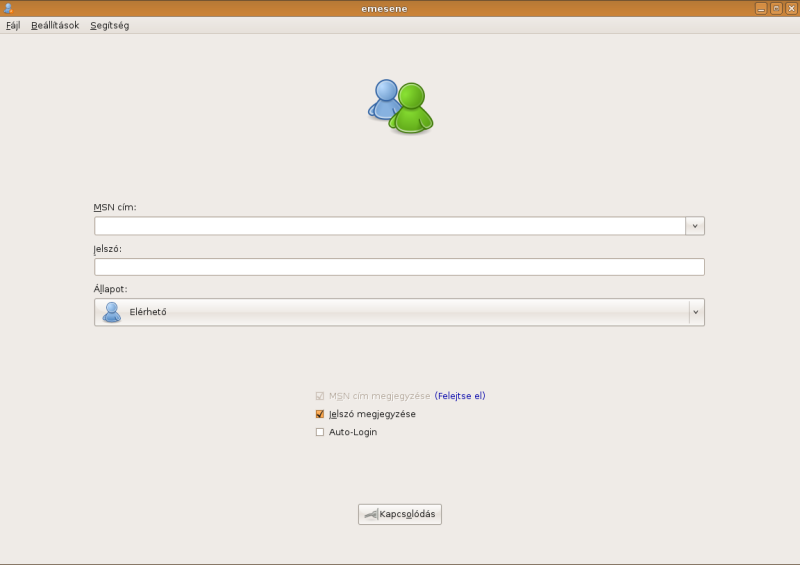
Task: Close the emesene window
Action: pyautogui.click(x=791, y=8)
